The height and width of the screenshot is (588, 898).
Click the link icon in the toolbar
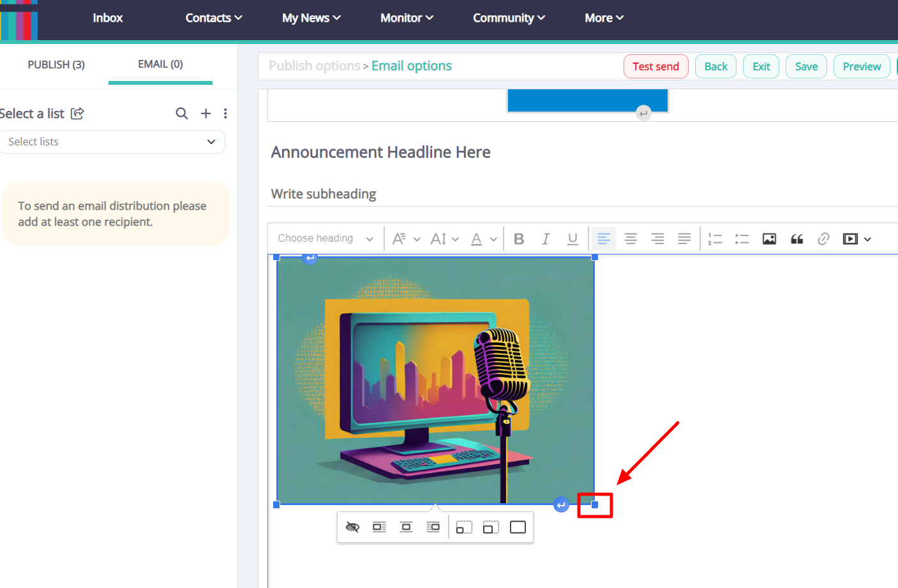[823, 239]
